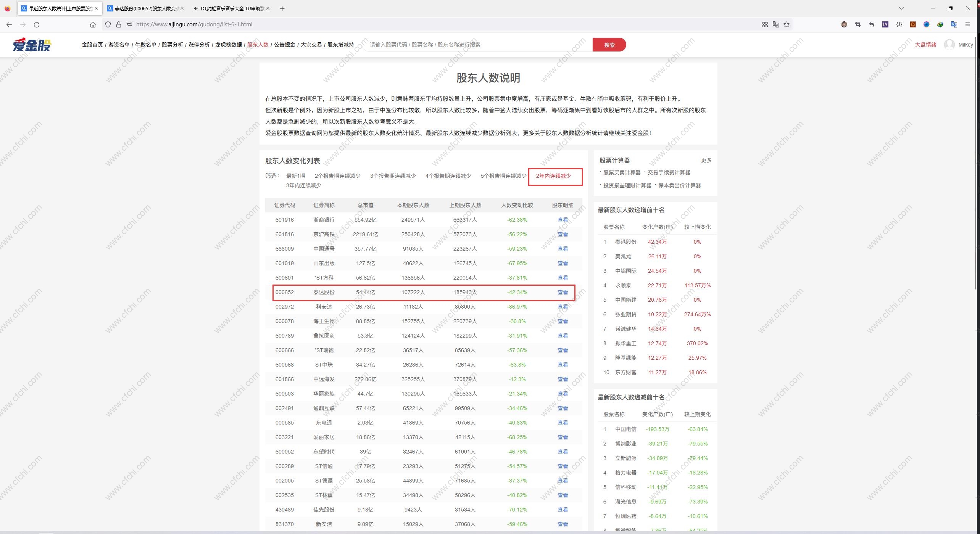Reload the page with the refresh icon
The height and width of the screenshot is (534, 980).
tap(37, 24)
